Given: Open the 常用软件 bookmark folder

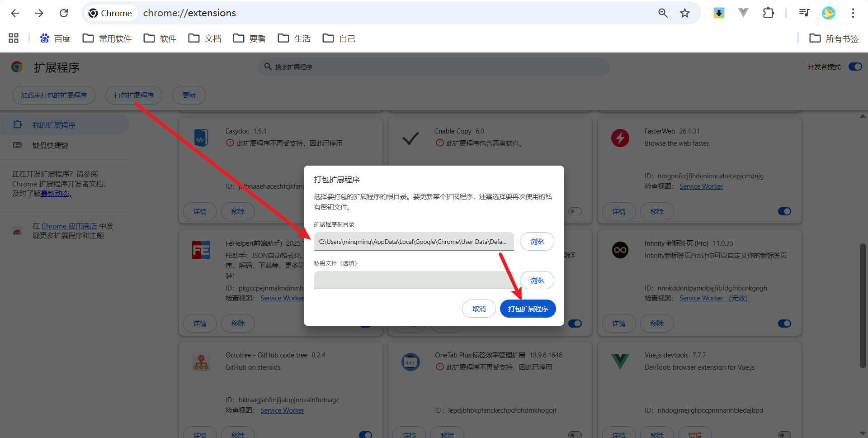Looking at the screenshot, I should pyautogui.click(x=107, y=38).
